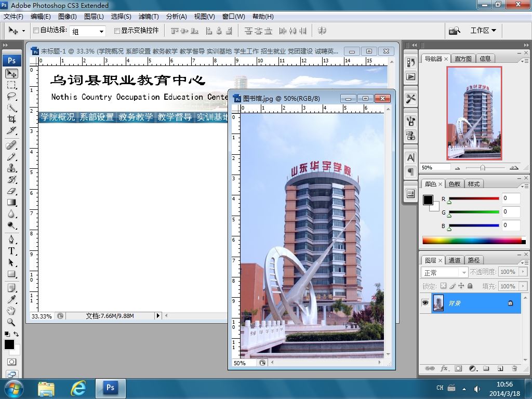Select the Blur tool
This screenshot has height=399, width=532.
pos(11,214)
